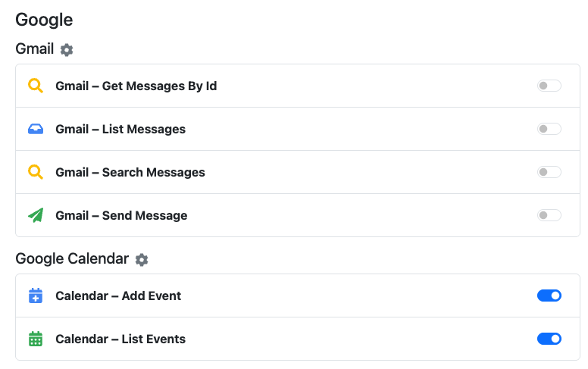Select the Gmail – Get Messages By Id label
Screen dimensions: 588x369
pos(136,86)
